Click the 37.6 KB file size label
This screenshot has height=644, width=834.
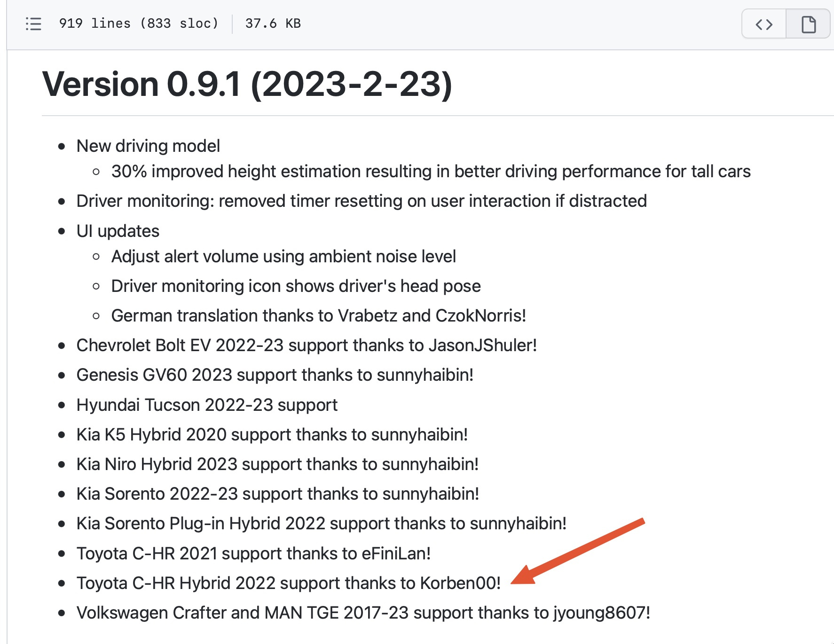coord(273,24)
